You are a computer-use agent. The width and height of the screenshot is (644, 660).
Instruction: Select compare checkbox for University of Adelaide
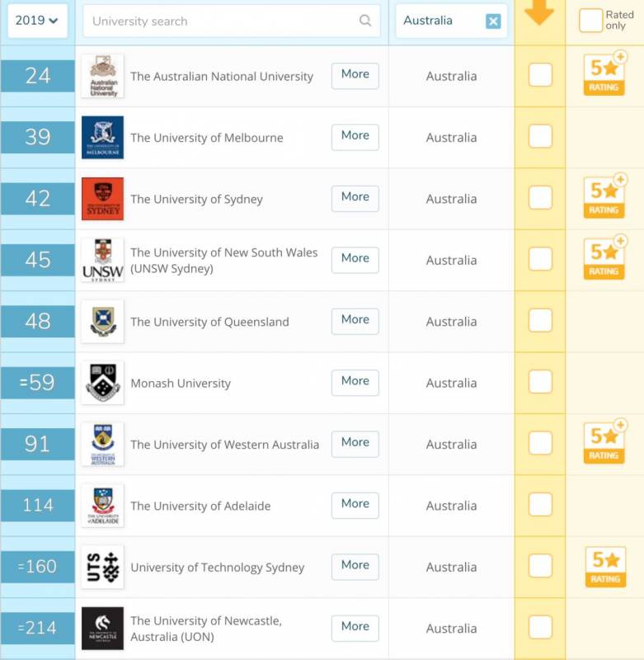[x=540, y=504]
